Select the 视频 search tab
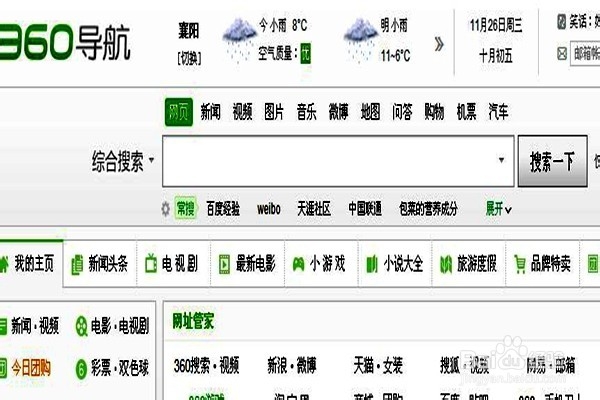This screenshot has height=400, width=600. [x=242, y=112]
